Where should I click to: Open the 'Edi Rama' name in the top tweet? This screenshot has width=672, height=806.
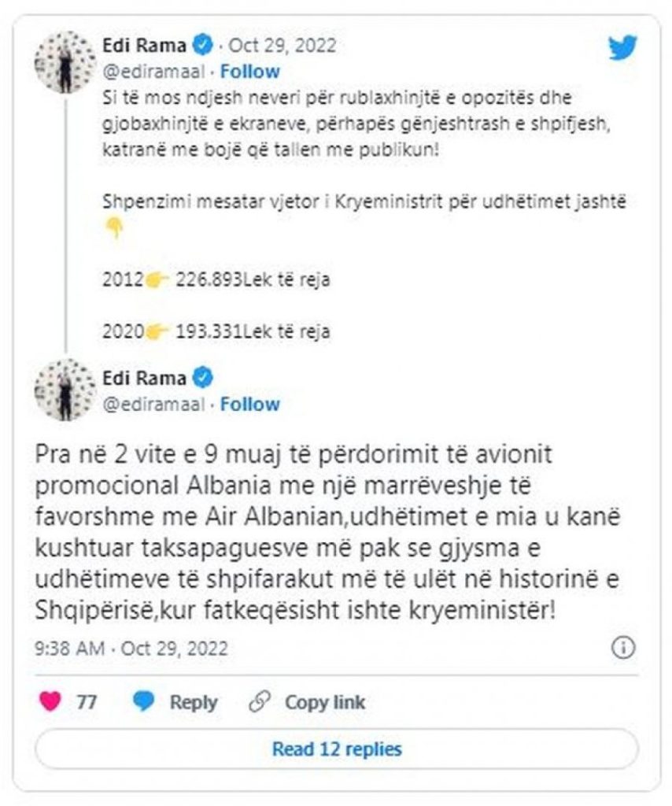[x=145, y=45]
